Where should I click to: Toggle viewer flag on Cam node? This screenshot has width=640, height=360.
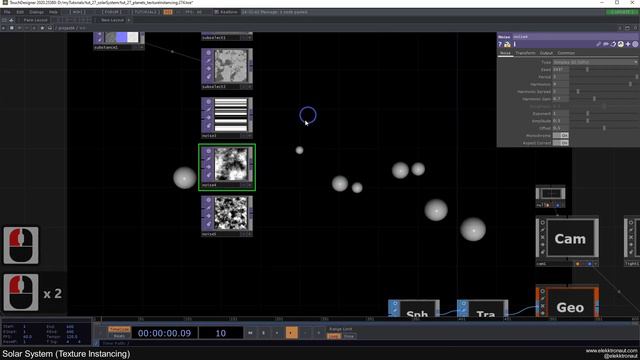[x=542, y=223]
